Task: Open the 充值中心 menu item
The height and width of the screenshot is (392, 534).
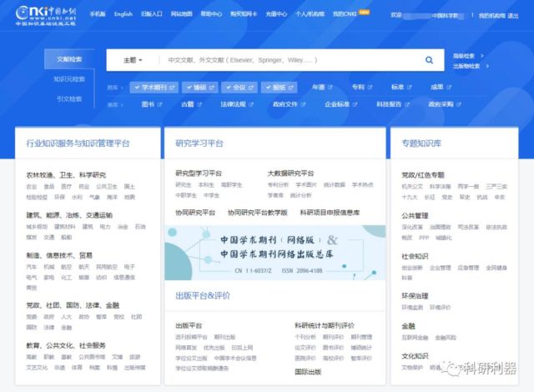Action: (276, 14)
